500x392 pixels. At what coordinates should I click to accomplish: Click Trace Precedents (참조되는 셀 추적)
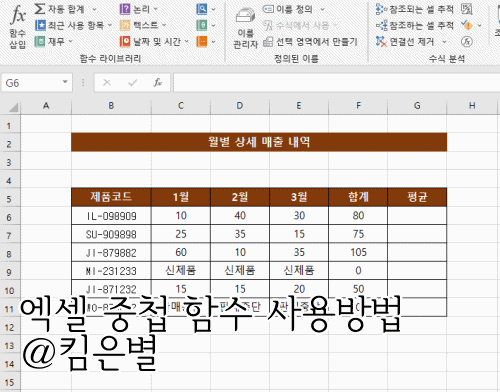tap(415, 9)
